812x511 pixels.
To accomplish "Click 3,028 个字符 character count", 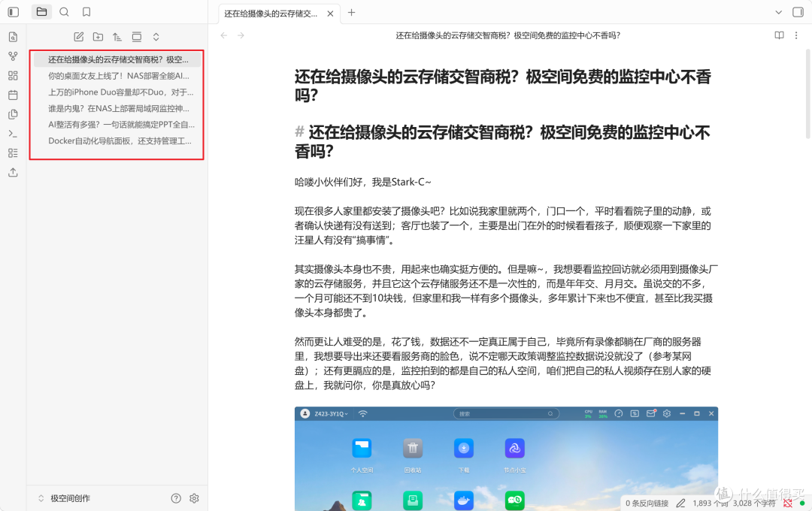I will point(754,503).
